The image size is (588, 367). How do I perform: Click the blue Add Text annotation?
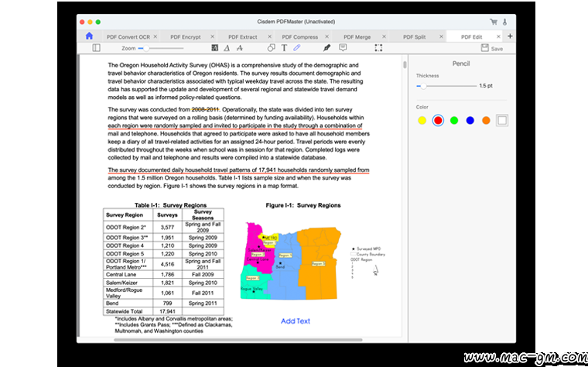pos(296,321)
